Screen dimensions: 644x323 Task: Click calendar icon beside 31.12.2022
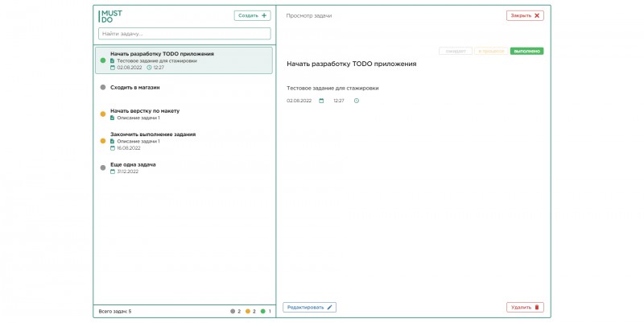coord(113,172)
